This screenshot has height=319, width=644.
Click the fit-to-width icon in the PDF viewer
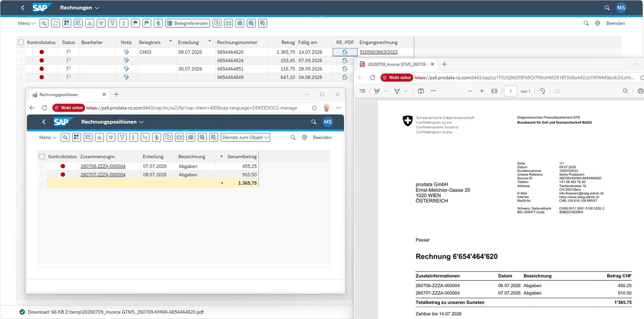point(494,91)
